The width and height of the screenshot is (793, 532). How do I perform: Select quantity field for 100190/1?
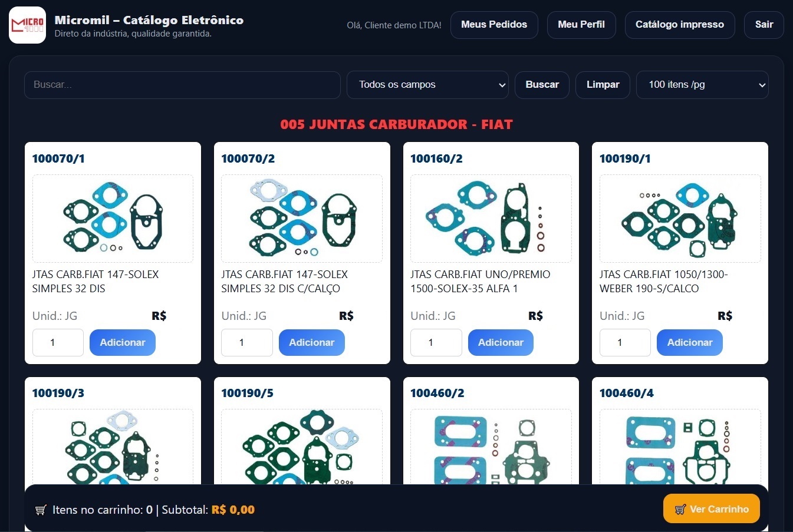[625, 343]
